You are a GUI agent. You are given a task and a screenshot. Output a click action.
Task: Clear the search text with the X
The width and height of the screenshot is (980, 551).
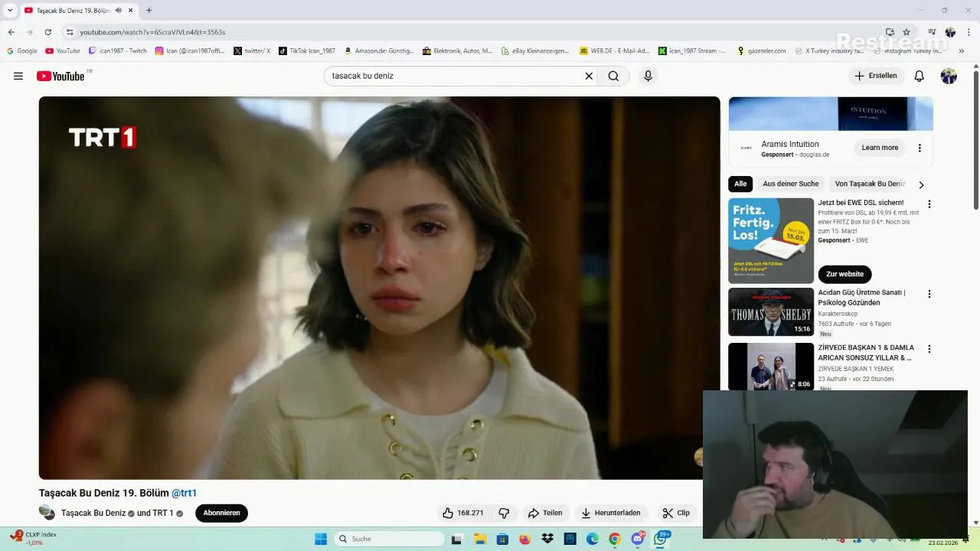589,76
